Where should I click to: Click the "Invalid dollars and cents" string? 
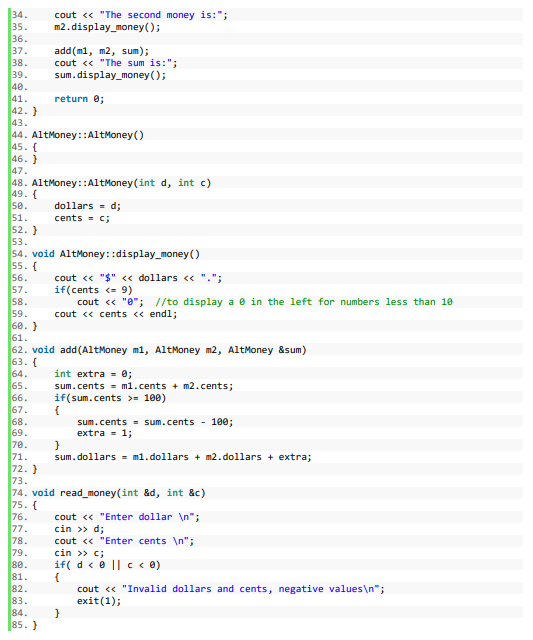pyautogui.click(x=250, y=589)
